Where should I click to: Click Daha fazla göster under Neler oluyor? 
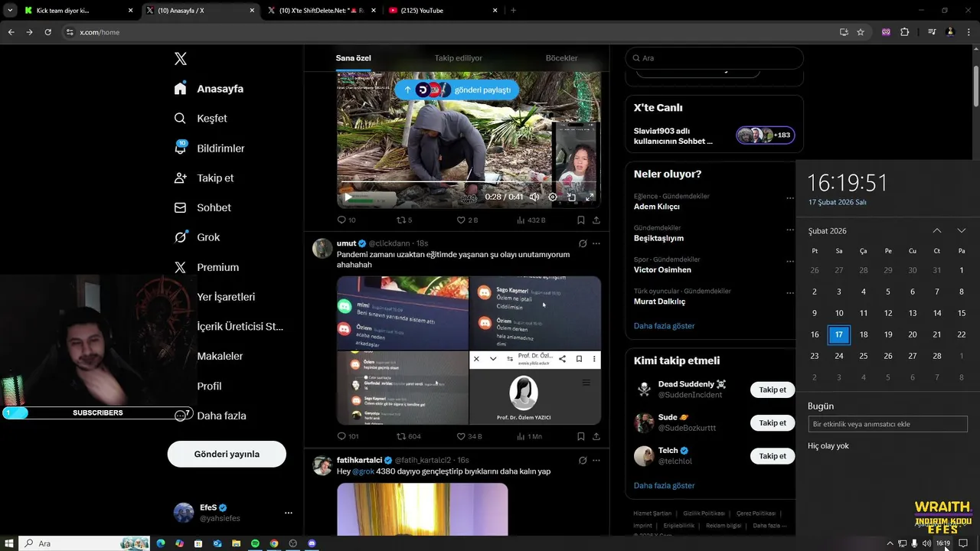coord(664,326)
